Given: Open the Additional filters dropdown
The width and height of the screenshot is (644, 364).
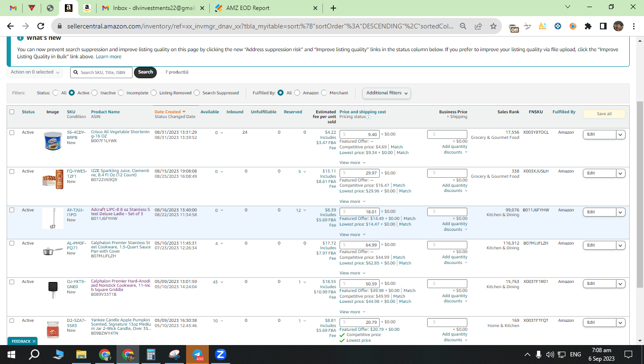Looking at the screenshot, I should (x=386, y=93).
